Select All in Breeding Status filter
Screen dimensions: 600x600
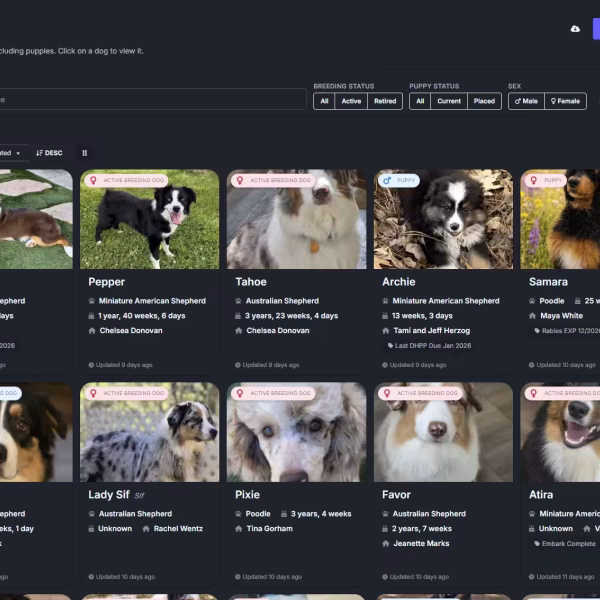point(324,101)
